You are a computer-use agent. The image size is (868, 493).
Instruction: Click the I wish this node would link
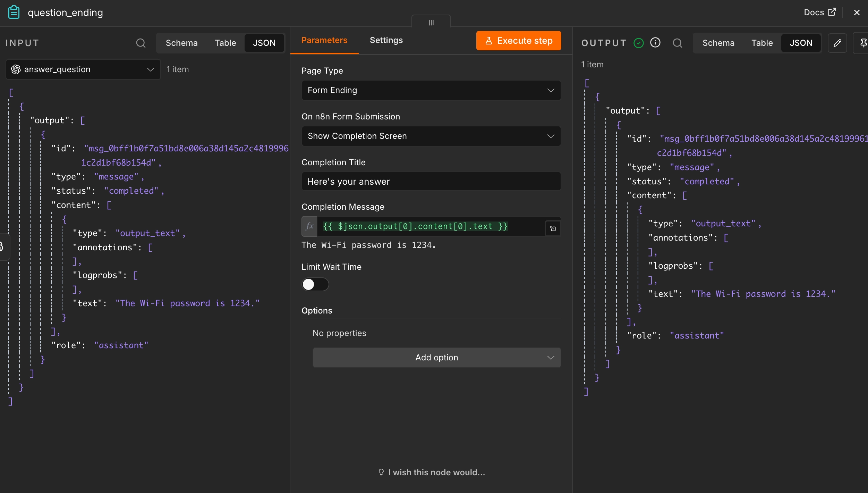436,473
